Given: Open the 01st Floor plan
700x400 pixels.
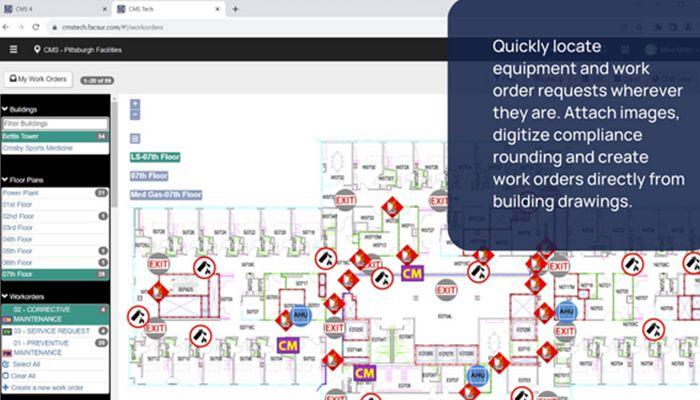Looking at the screenshot, I should click(x=55, y=204).
